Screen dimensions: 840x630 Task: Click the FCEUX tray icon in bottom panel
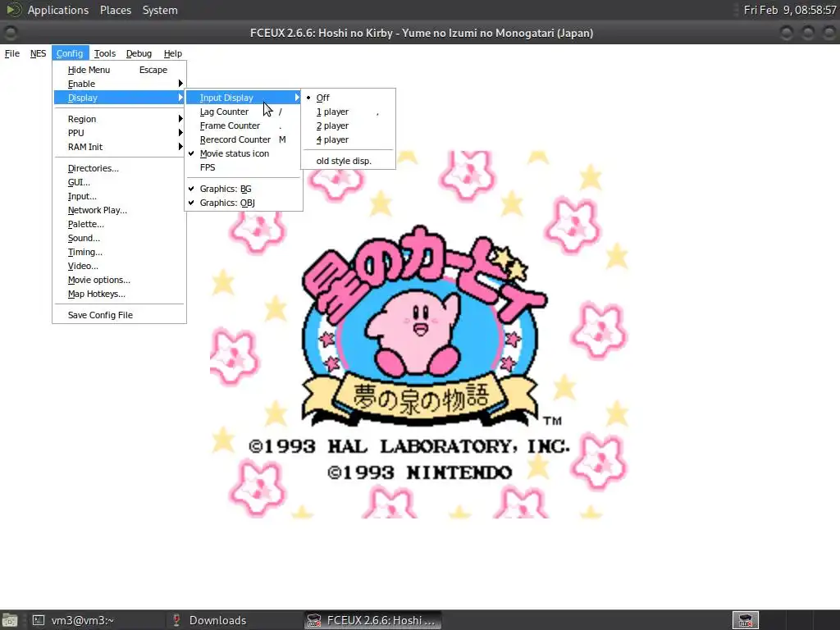746,620
